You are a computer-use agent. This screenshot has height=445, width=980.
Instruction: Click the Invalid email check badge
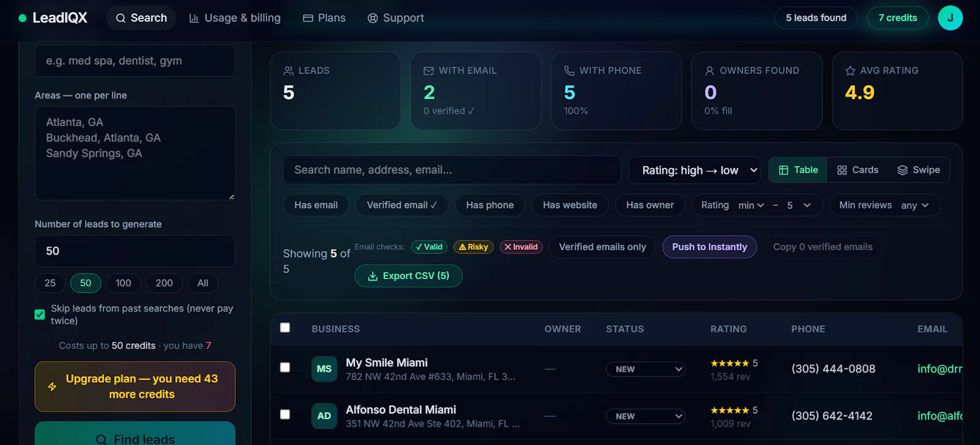(x=521, y=247)
